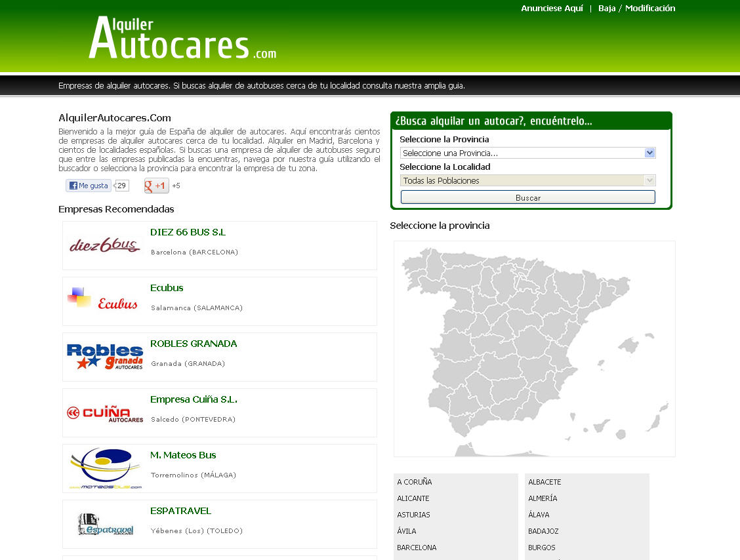Viewport: 740px width, 560px height.
Task: Expand the Todas las Poblaciones dropdown
Action: click(527, 180)
